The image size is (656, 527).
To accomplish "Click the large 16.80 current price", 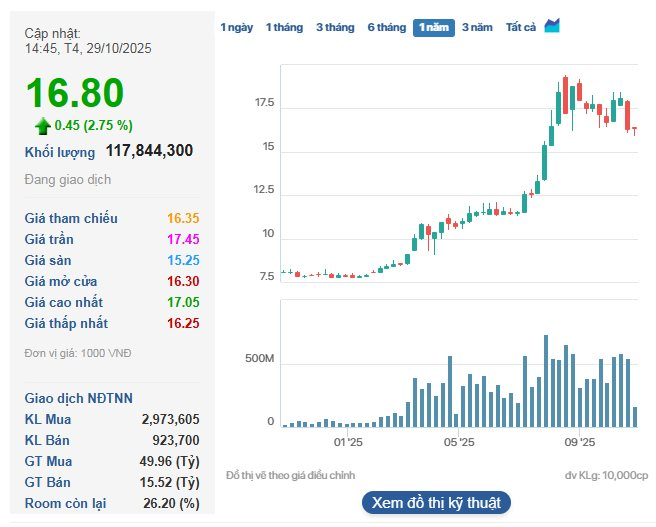I will 75,93.
